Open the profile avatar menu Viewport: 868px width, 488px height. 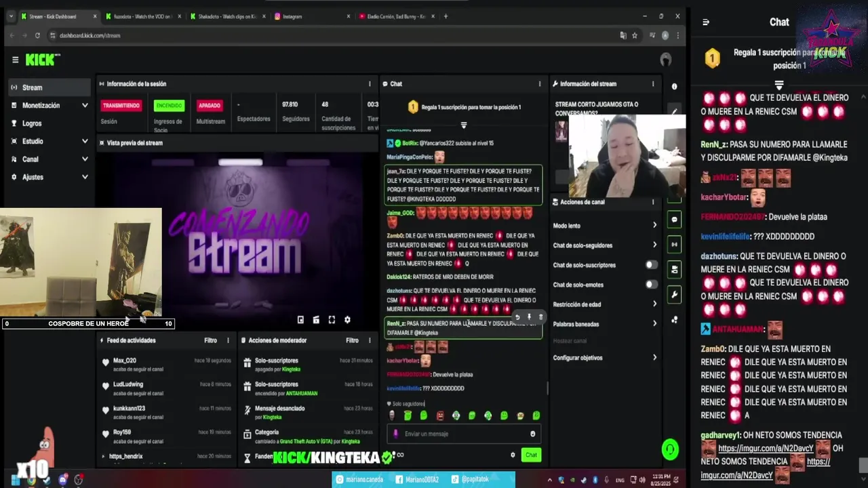pyautogui.click(x=665, y=60)
